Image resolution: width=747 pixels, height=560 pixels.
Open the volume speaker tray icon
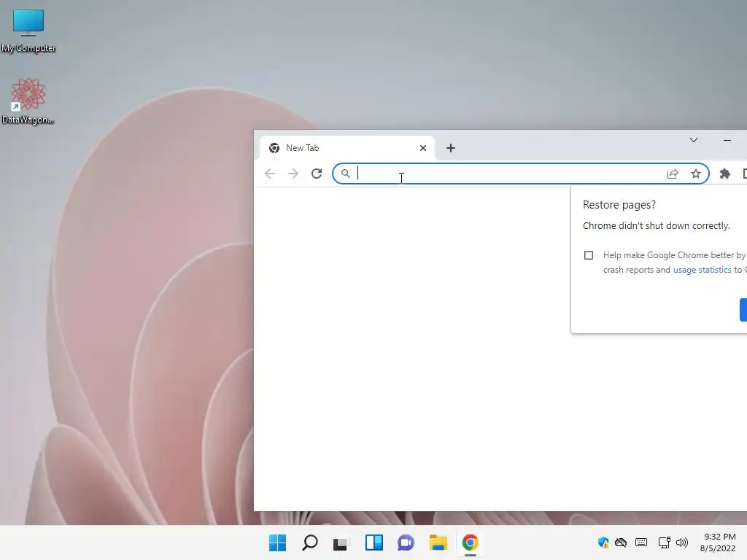tap(682, 542)
